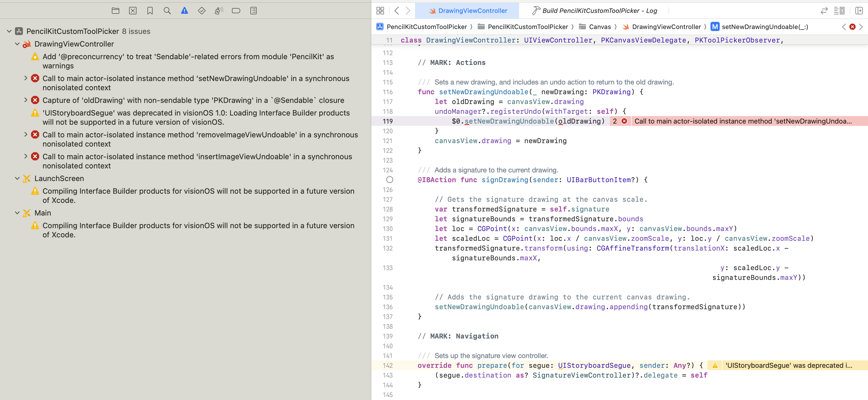
Task: Click the MARK: Navigation comment
Action: [458, 336]
